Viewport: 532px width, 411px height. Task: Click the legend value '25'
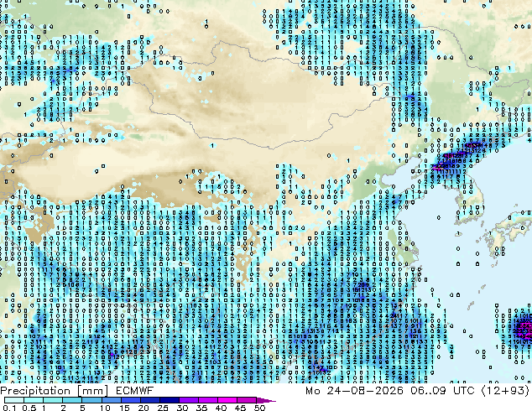coord(163,408)
